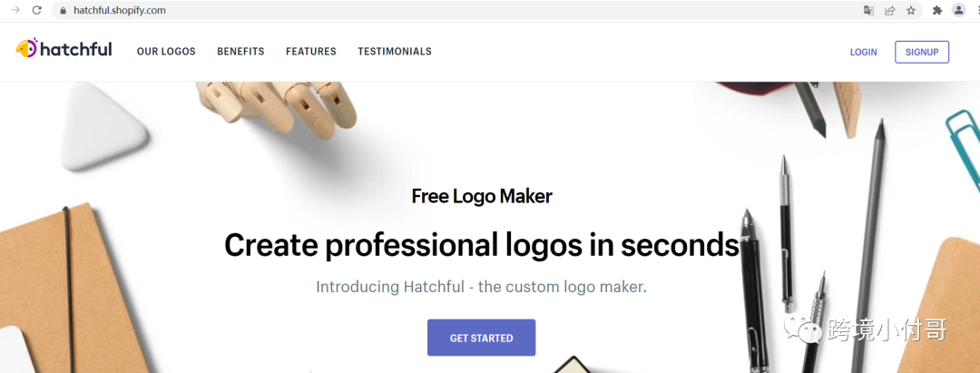Click the GET STARTED button

point(481,338)
